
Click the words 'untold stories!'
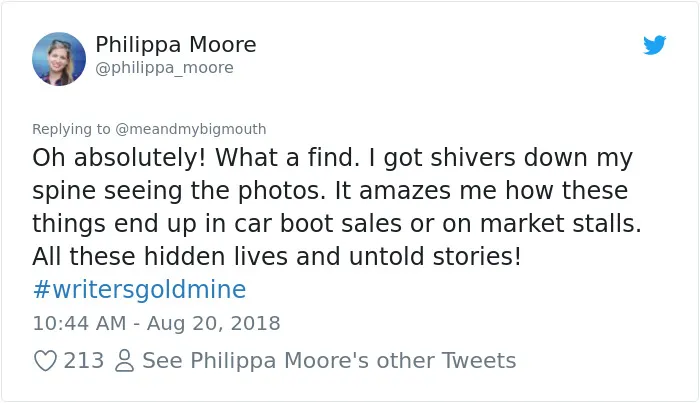pyautogui.click(x=435, y=256)
